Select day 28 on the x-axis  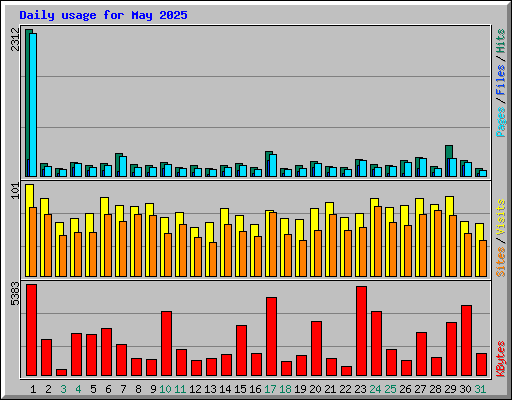pyautogui.click(x=435, y=389)
